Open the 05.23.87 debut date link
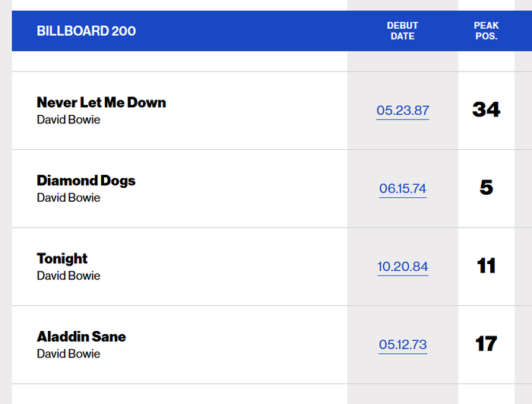532x404 pixels. click(403, 110)
